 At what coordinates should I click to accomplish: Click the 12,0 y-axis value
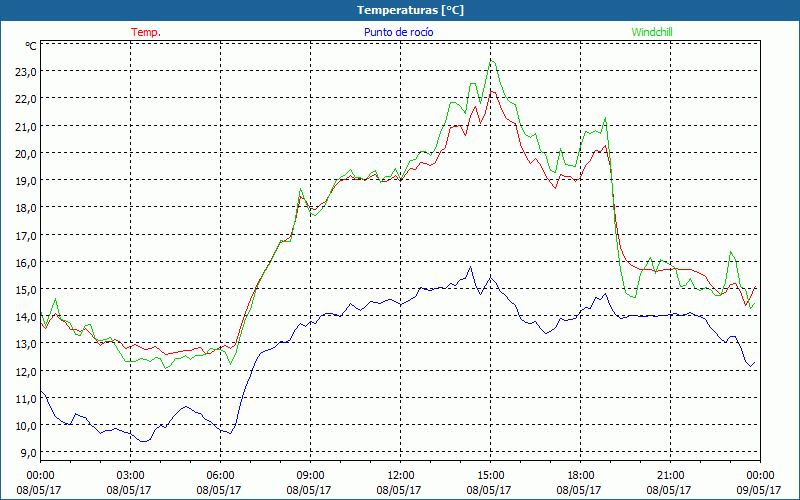[26, 371]
